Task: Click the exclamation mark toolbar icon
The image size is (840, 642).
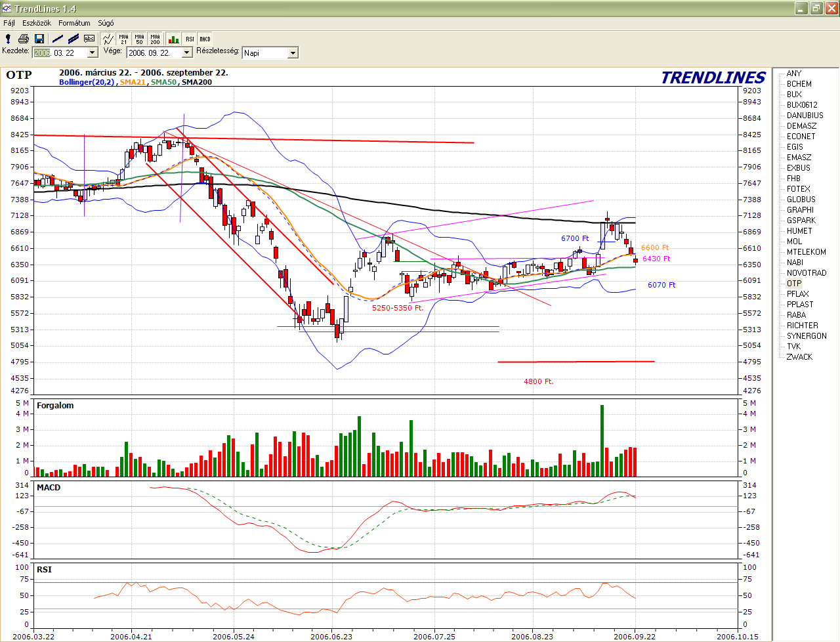Action: (8, 39)
